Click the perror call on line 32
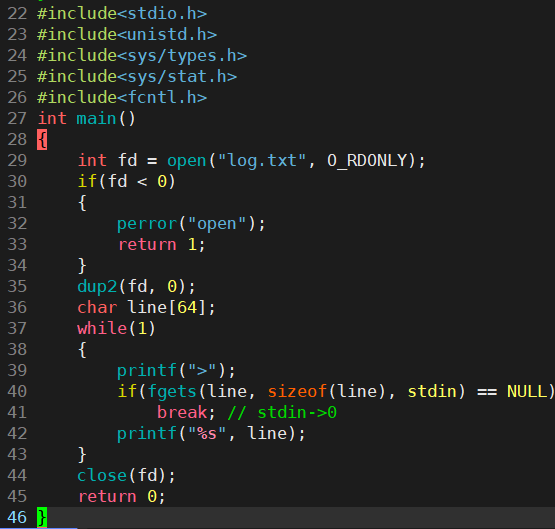 click(x=147, y=224)
